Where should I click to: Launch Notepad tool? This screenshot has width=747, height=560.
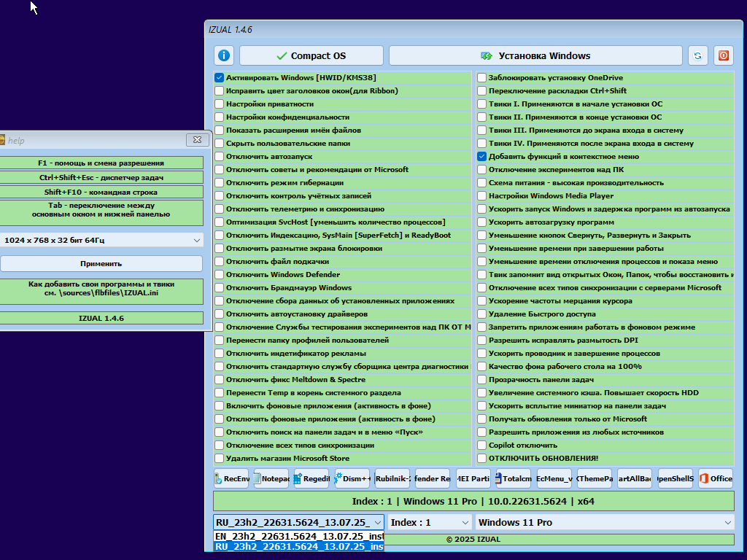pyautogui.click(x=271, y=478)
